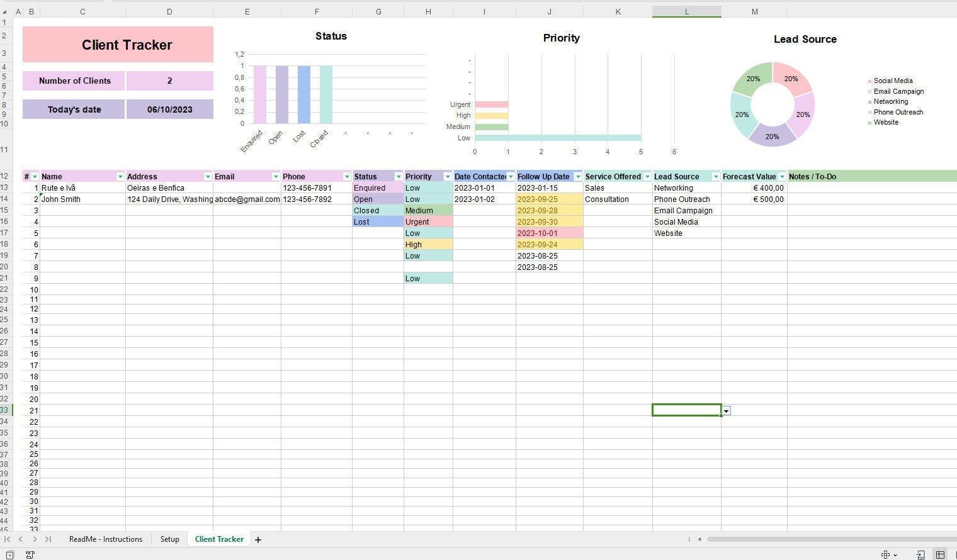Click the Lead Source donut chart

point(772,104)
